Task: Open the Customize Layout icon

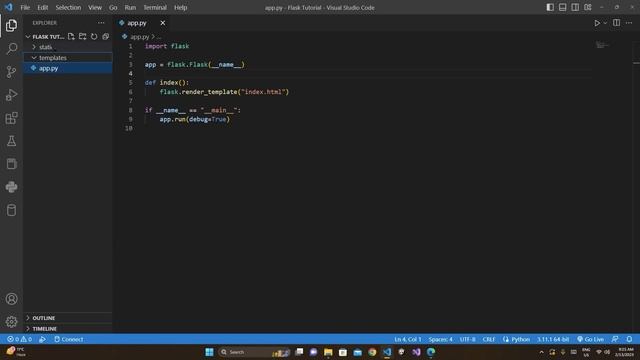Action: pos(588,7)
